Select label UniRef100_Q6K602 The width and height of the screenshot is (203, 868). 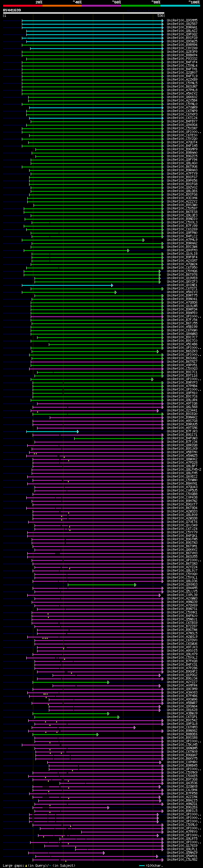[182, 97]
